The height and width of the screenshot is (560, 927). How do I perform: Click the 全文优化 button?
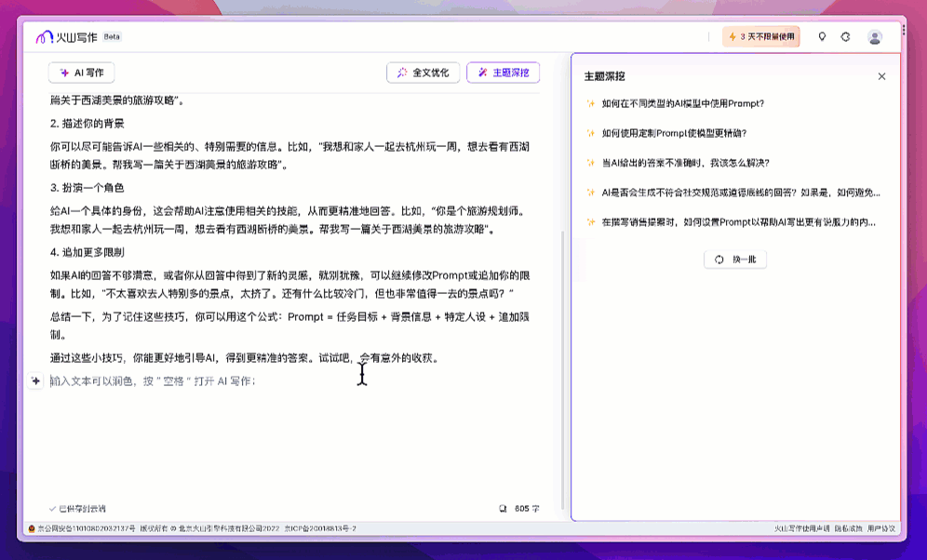pos(423,73)
